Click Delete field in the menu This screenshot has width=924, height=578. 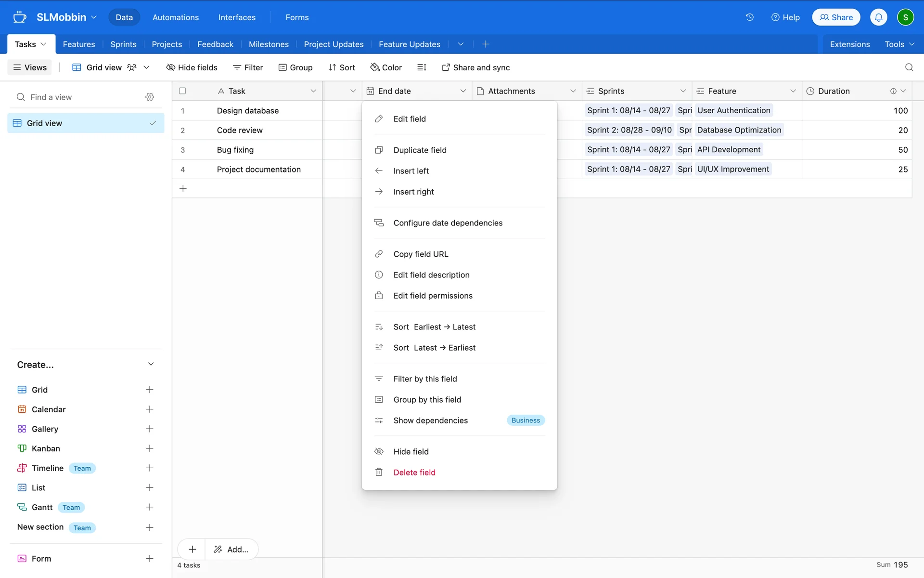[x=414, y=473]
